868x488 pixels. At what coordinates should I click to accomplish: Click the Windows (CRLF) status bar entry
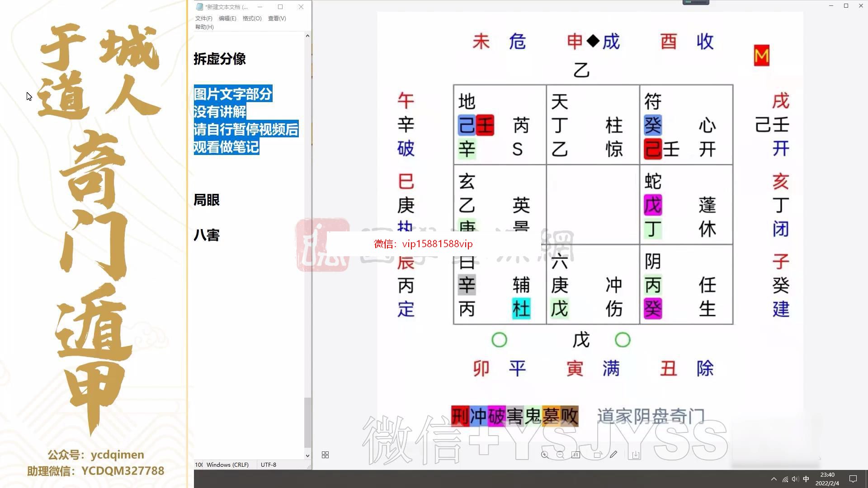(x=227, y=465)
